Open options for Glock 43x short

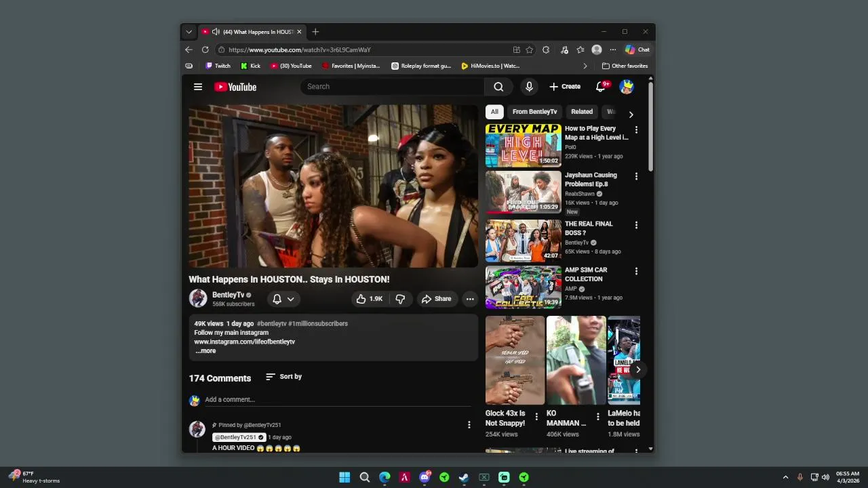tap(536, 417)
